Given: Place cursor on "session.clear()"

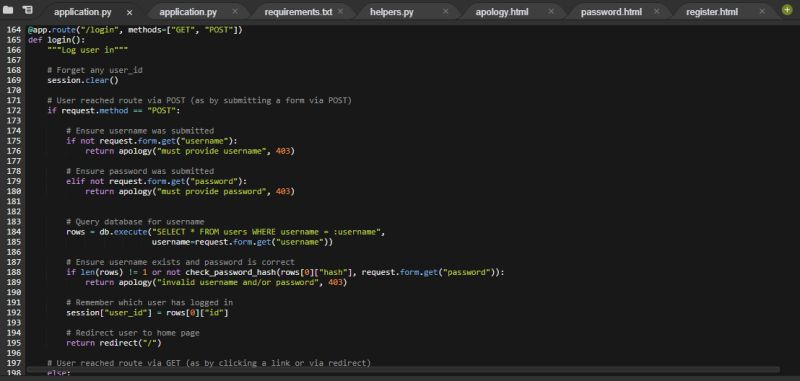Looking at the screenshot, I should coord(83,81).
